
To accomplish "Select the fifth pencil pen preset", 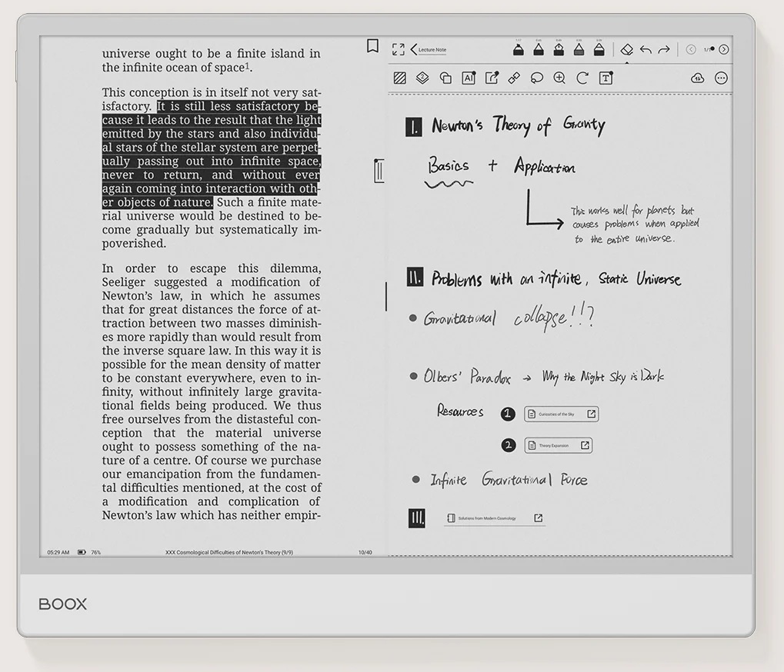I will tap(599, 49).
